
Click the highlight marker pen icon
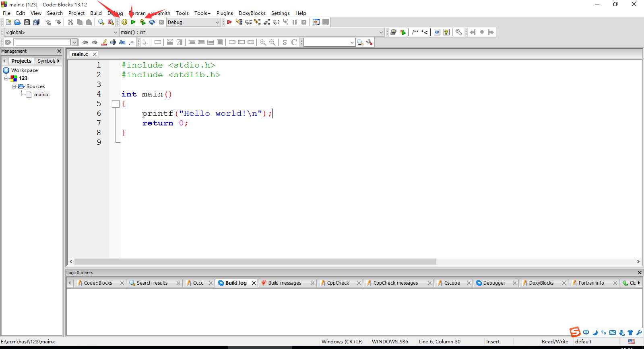point(104,42)
